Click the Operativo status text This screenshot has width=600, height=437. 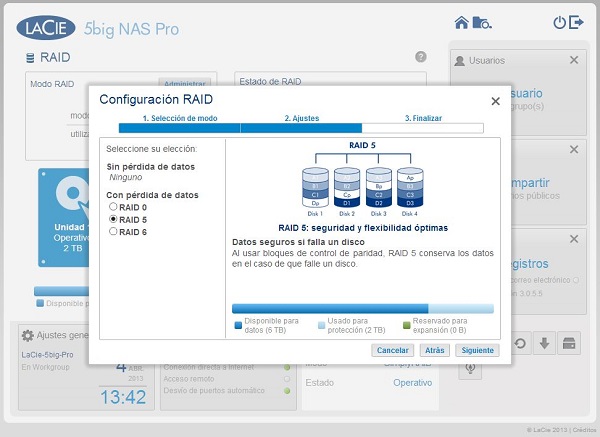pos(412,383)
